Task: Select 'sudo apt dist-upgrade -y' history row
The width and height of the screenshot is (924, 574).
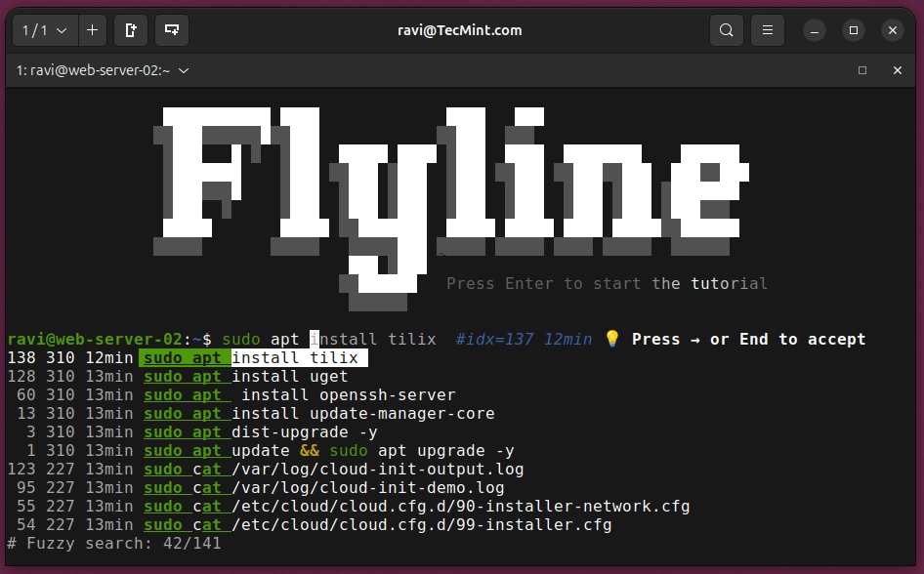Action: click(x=192, y=432)
